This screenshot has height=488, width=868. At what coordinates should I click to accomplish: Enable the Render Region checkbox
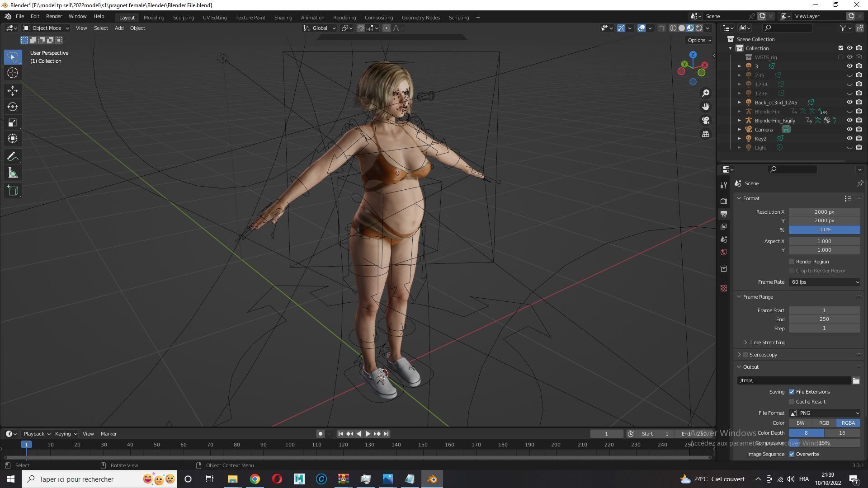point(792,262)
